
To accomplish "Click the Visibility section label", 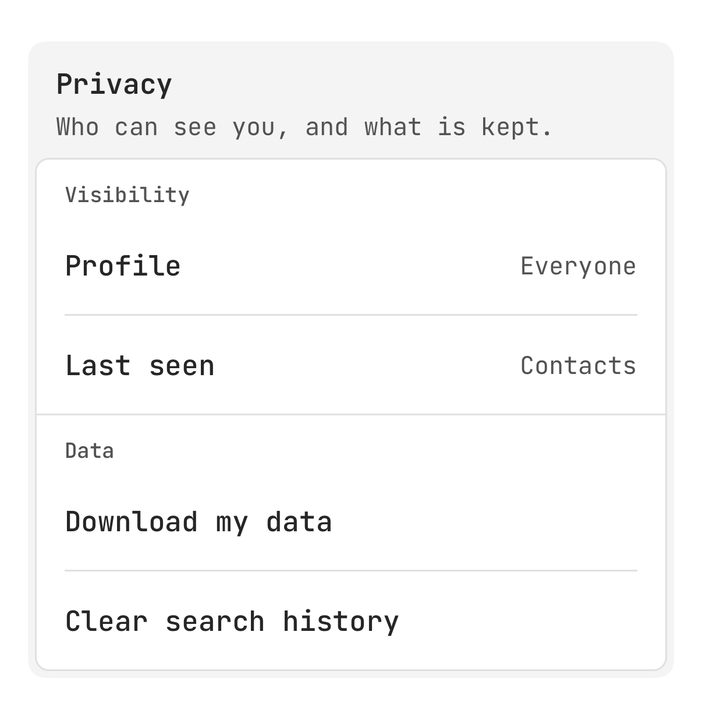I will [x=127, y=195].
